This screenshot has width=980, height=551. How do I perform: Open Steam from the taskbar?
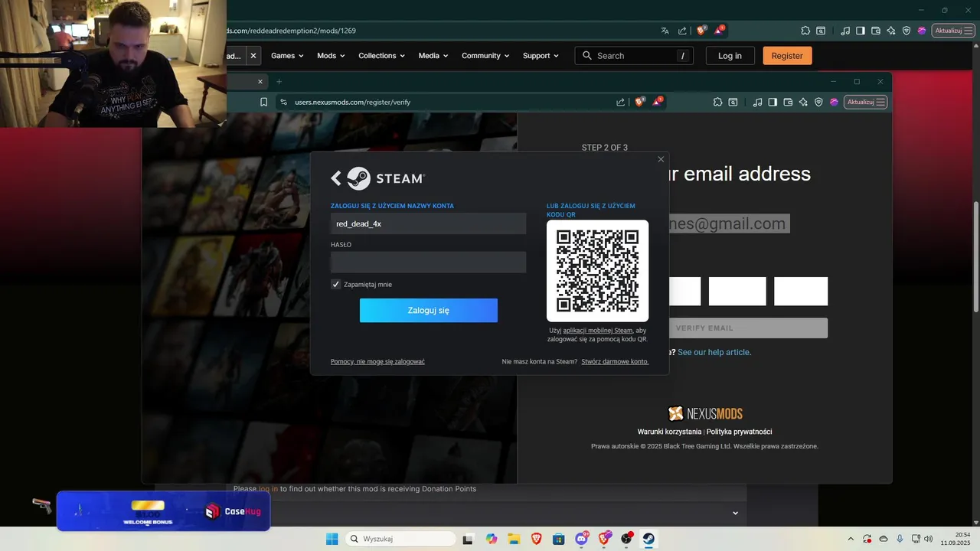648,539
